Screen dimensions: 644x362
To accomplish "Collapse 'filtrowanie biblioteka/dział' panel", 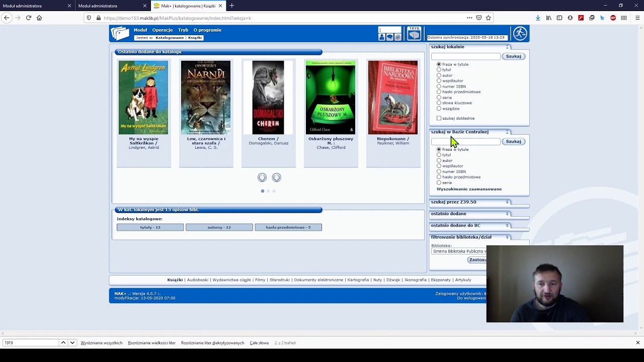I will [508, 237].
